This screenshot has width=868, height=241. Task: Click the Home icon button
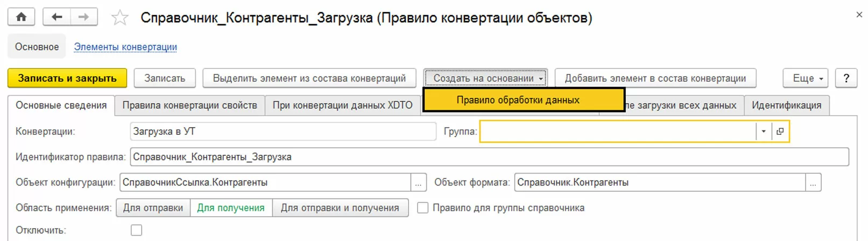pos(21,17)
